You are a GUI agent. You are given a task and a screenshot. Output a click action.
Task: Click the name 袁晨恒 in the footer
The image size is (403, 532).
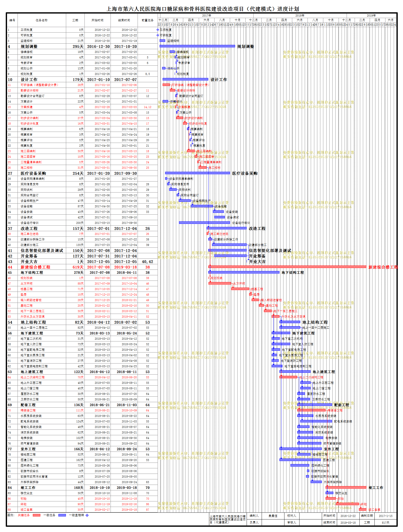click(x=273, y=516)
